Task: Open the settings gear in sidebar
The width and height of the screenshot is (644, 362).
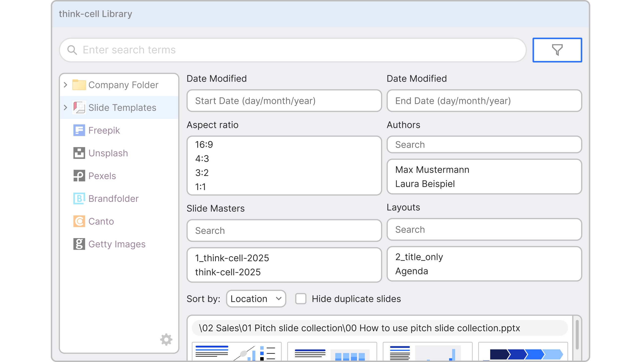Action: point(166,339)
